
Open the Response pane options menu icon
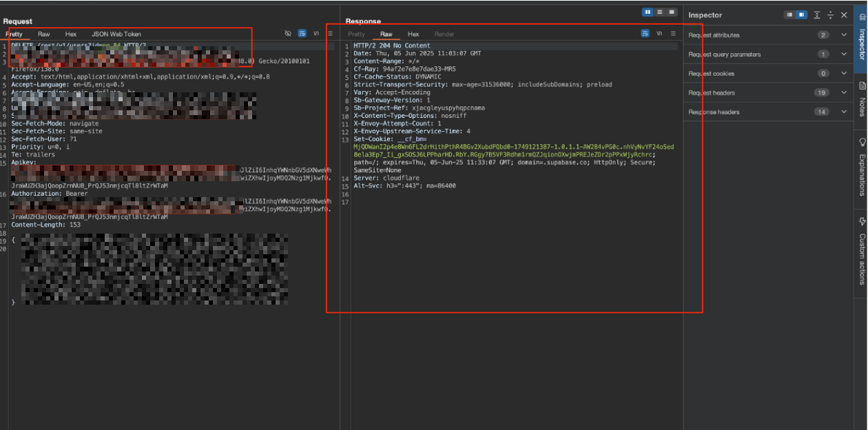[x=673, y=33]
